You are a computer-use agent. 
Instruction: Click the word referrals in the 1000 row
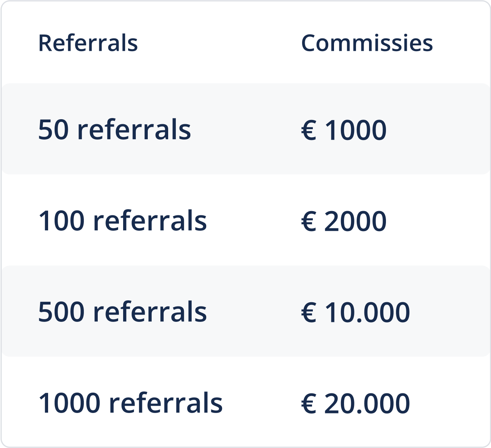point(165,403)
